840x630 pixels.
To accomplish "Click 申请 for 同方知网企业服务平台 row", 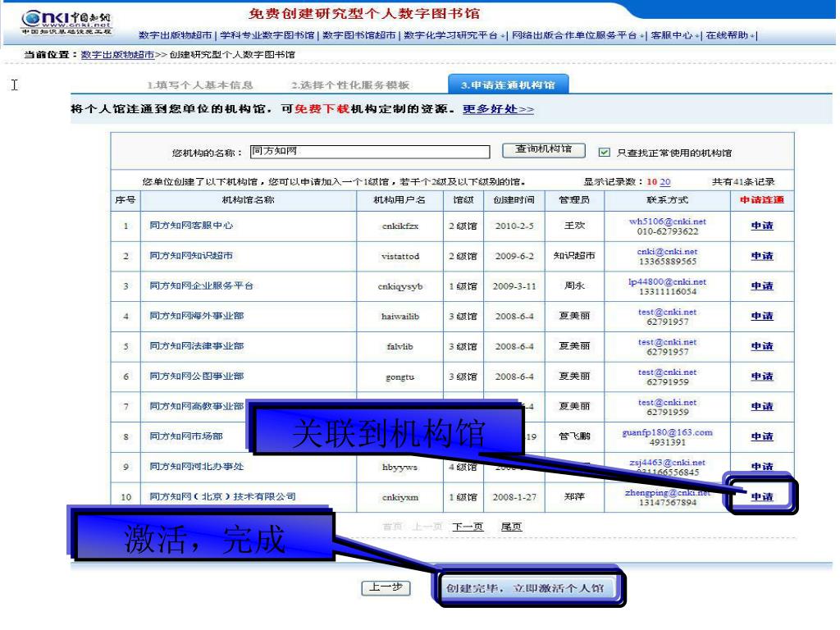I will [x=762, y=285].
